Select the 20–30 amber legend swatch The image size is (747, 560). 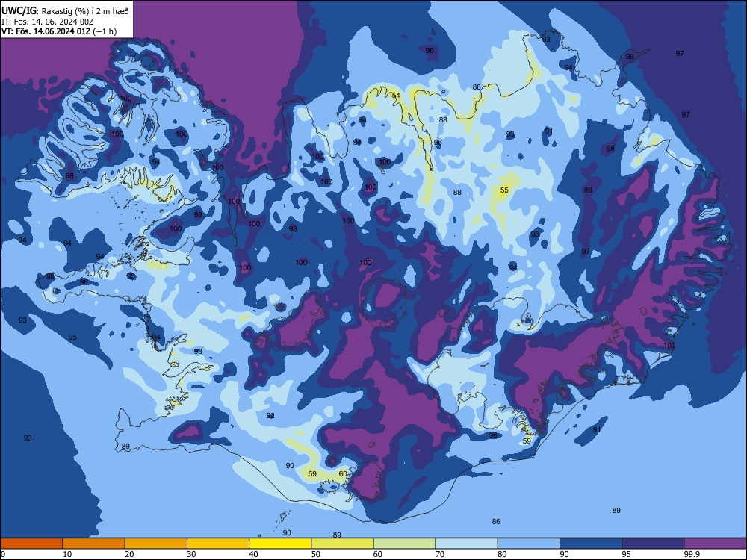[x=156, y=544]
